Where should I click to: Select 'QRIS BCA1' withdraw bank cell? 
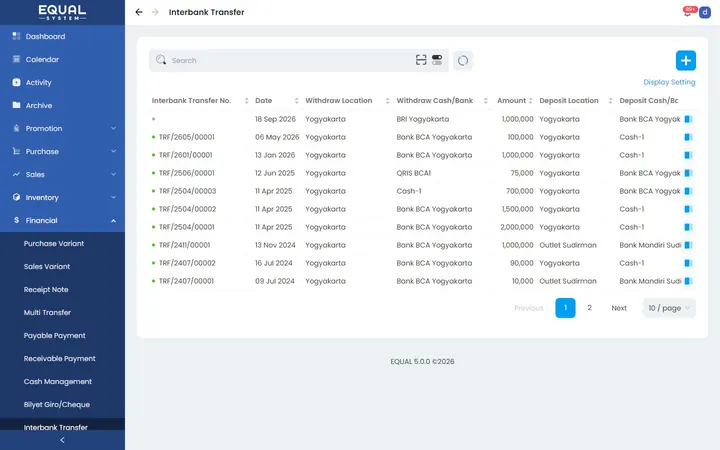coord(414,173)
